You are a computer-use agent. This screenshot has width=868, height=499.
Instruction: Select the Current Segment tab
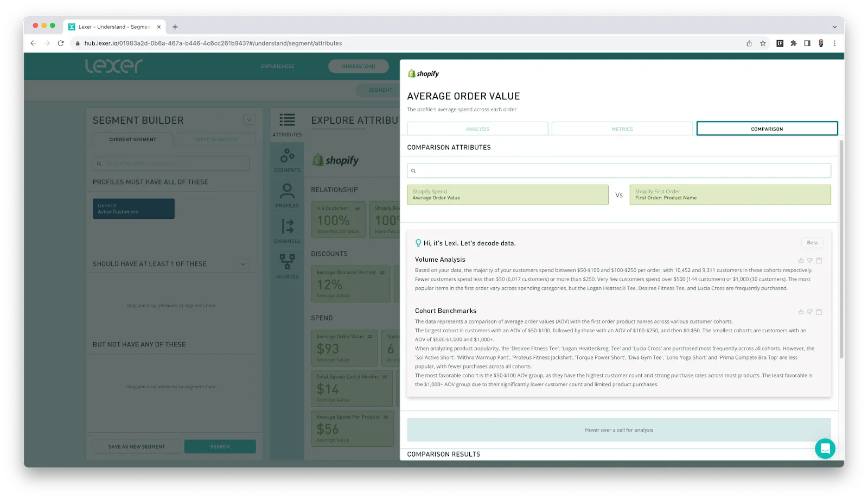pos(132,140)
